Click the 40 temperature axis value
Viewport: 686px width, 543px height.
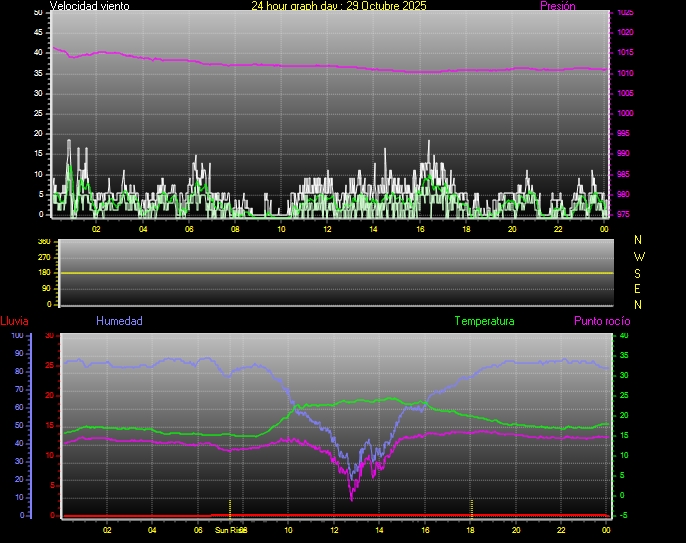(623, 335)
